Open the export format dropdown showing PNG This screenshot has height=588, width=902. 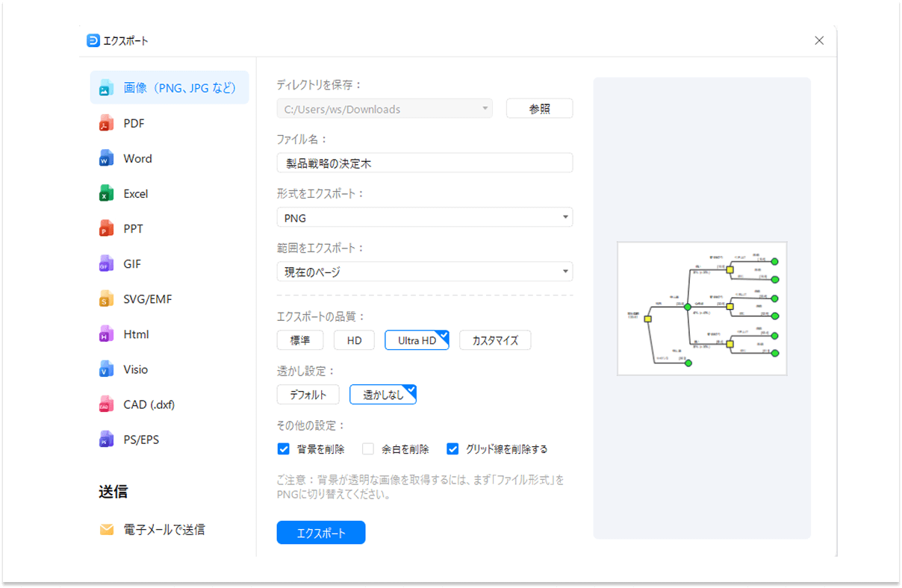[425, 217]
